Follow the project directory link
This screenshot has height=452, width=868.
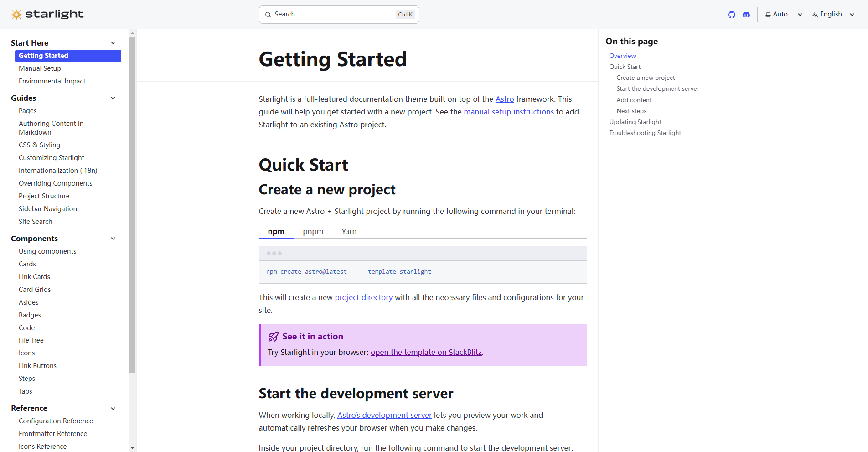pos(364,297)
